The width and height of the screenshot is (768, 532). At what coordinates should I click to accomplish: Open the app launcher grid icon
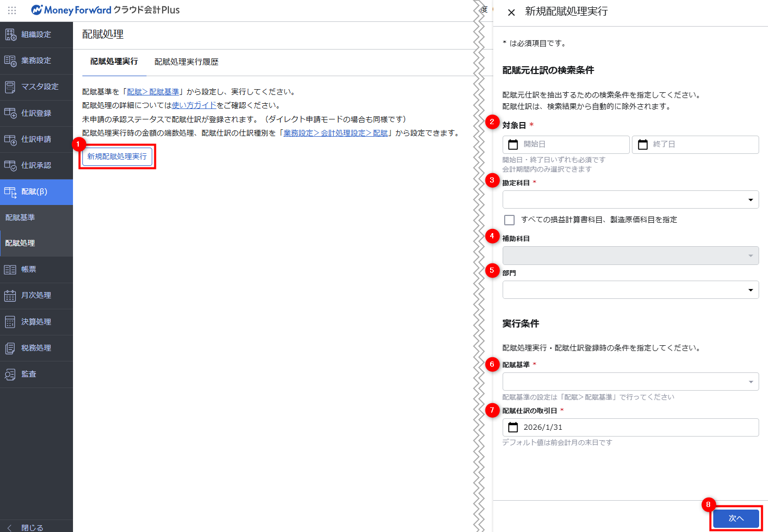click(x=12, y=10)
